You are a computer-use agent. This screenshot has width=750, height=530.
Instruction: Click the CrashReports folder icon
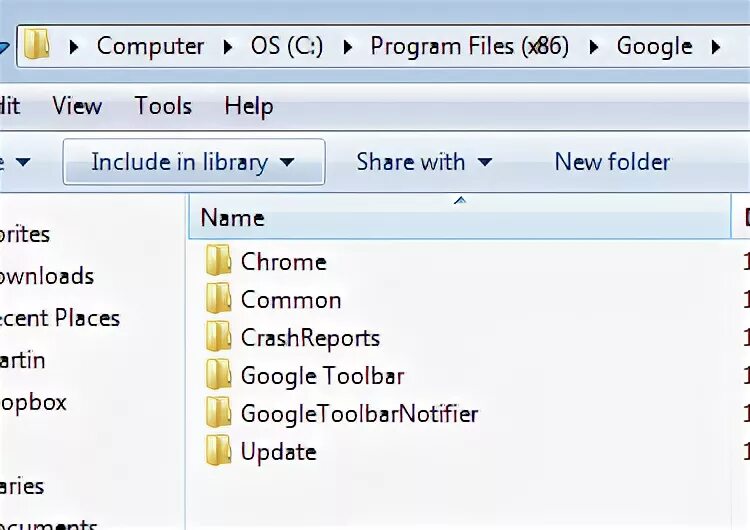point(219,336)
